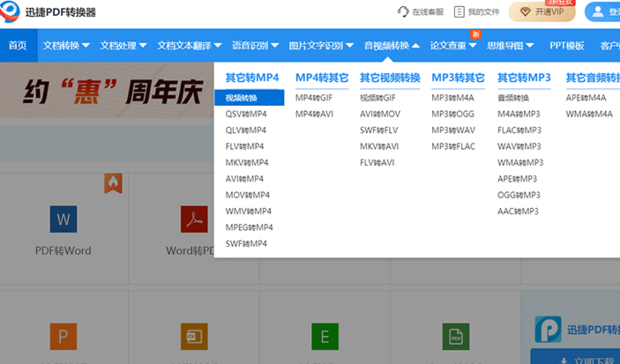Click the red PDF icon for Word转PDF
Viewport: 620px width, 364px height.
click(x=194, y=219)
